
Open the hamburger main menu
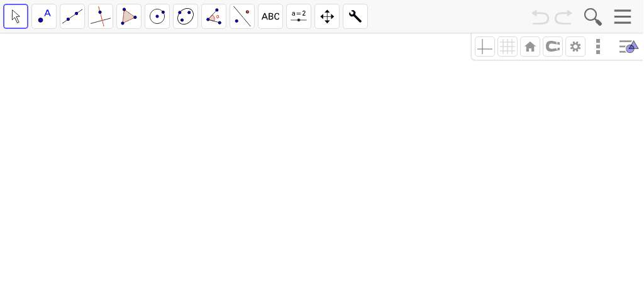coord(623,17)
